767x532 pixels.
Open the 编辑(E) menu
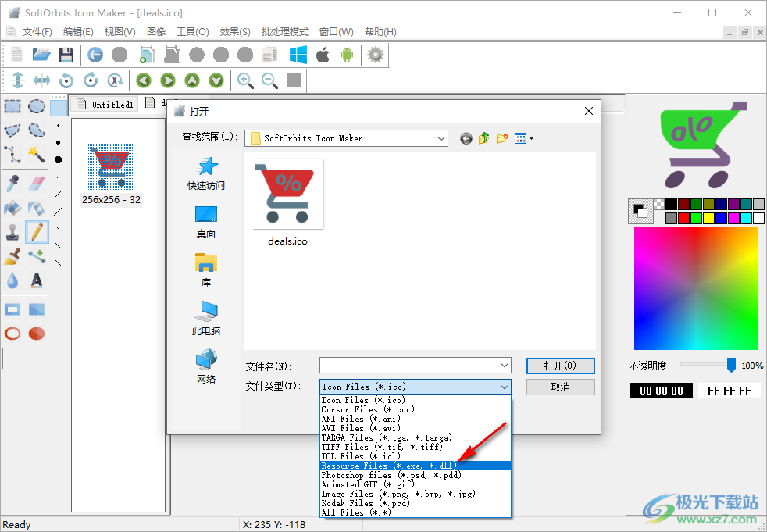[x=78, y=32]
